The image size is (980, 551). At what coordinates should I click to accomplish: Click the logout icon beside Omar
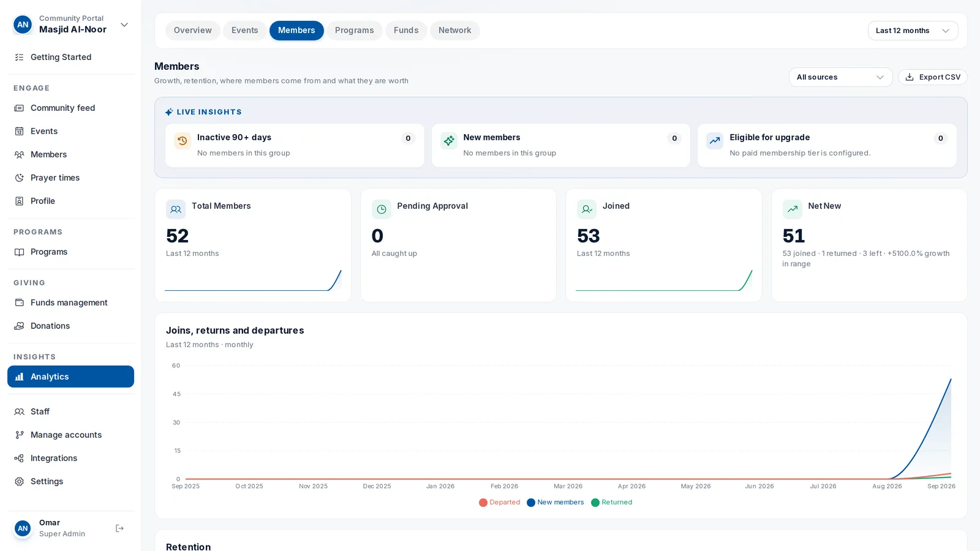coord(119,528)
